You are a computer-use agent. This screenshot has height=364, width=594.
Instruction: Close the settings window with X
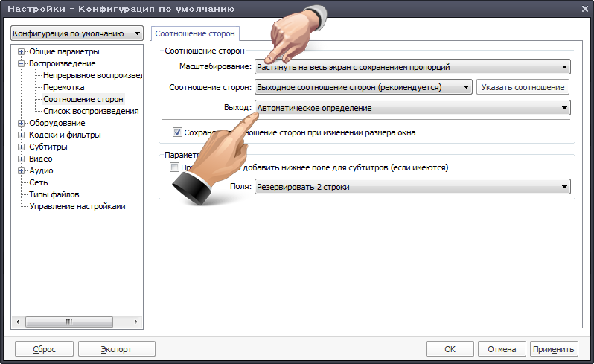581,10
